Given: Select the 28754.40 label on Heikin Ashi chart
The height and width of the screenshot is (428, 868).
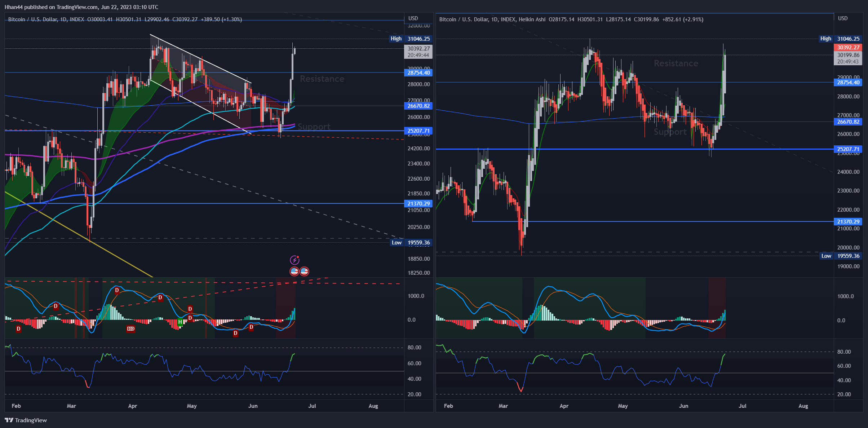Looking at the screenshot, I should click(848, 82).
